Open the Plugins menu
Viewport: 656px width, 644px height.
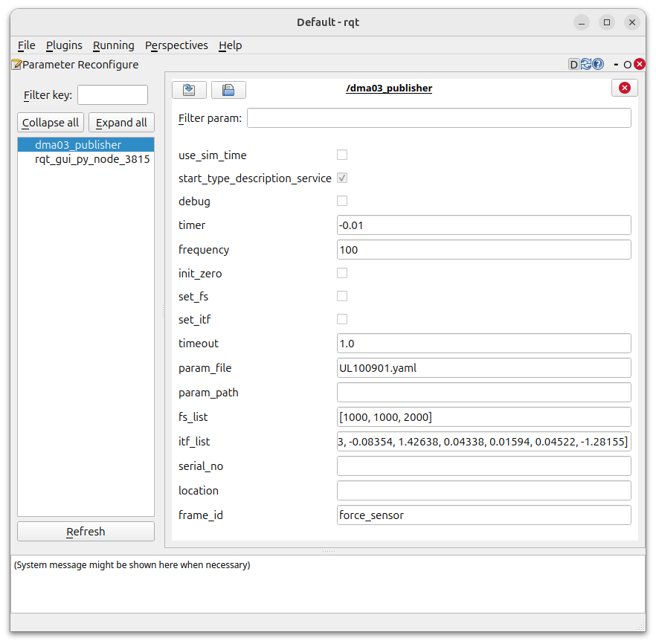coord(64,45)
